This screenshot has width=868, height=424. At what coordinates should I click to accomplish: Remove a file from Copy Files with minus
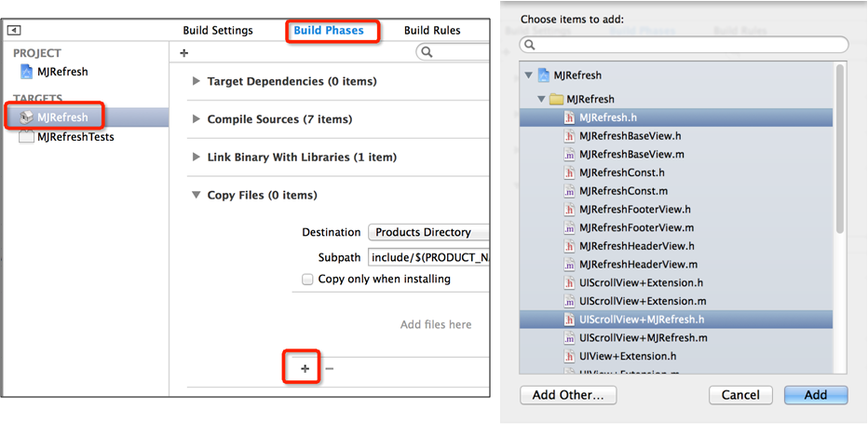tap(330, 369)
